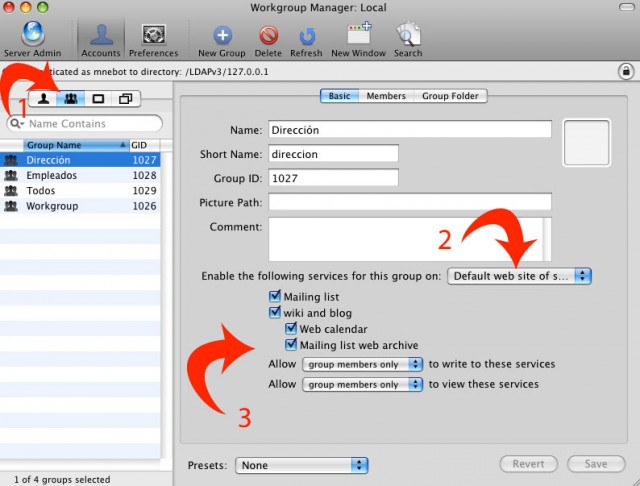Sort by the GID column header

point(144,145)
